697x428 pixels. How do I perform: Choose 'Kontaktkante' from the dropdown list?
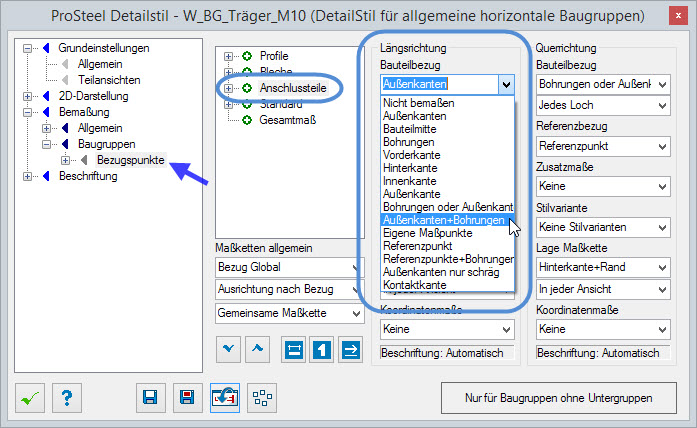tap(448, 285)
